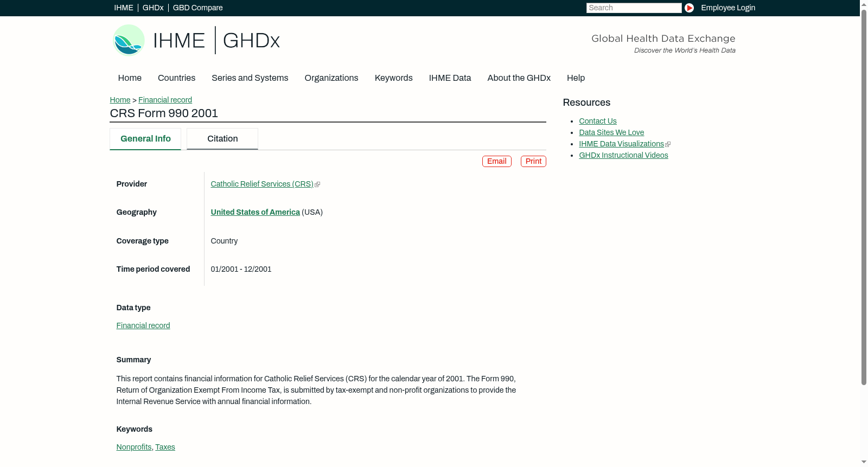Image resolution: width=868 pixels, height=467 pixels.
Task: Click external link icon beside Catholic Relief Services
Action: click(317, 184)
